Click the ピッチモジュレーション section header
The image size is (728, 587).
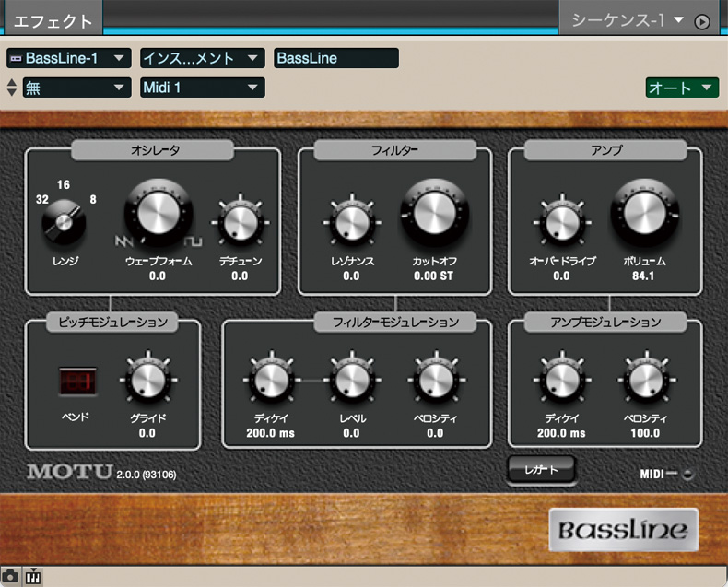(112, 322)
